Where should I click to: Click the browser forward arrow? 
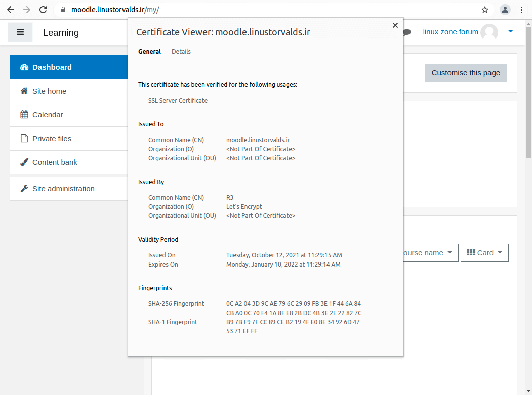[27, 10]
